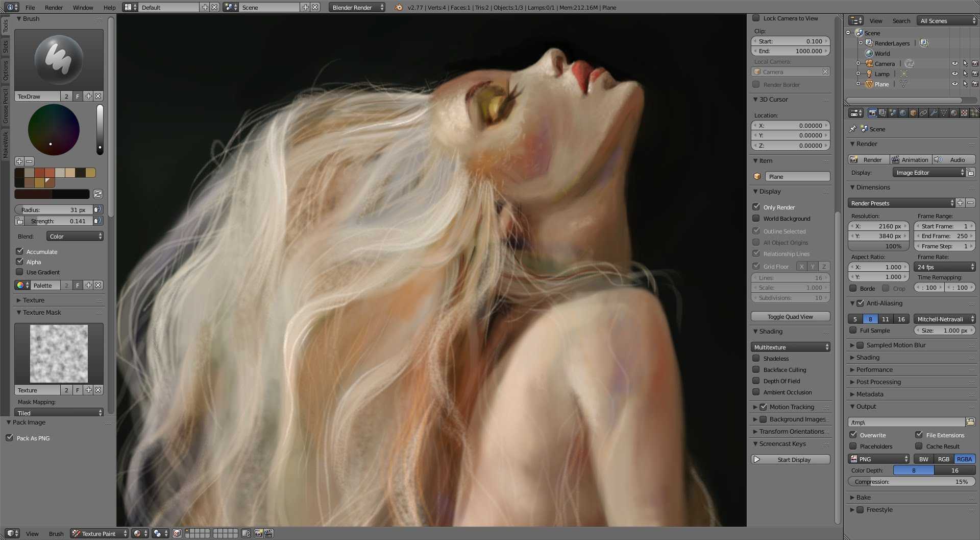Open the Blender Render engine dropdown

click(357, 7)
